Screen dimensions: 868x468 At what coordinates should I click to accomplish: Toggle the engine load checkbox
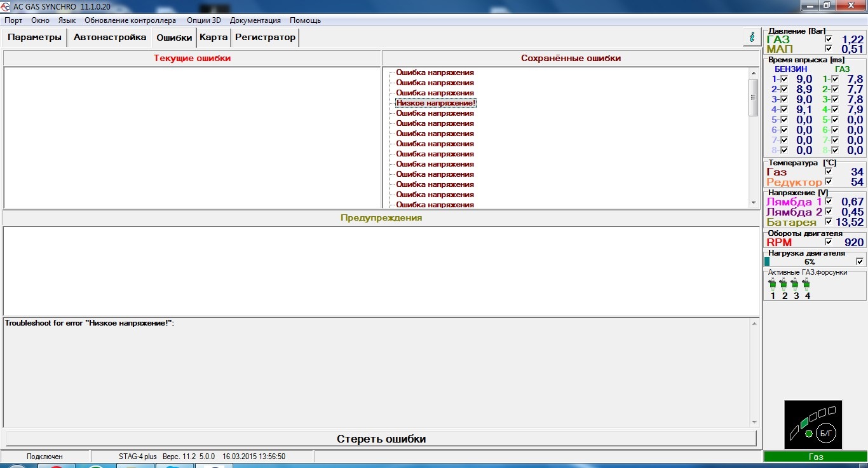pyautogui.click(x=860, y=261)
